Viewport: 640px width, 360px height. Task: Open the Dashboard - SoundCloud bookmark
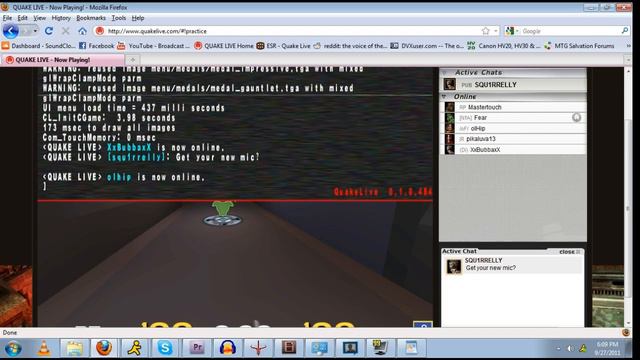pyautogui.click(x=39, y=46)
